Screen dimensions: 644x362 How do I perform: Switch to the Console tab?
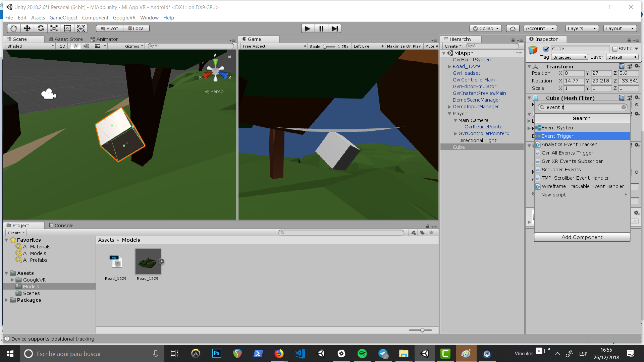click(x=61, y=226)
